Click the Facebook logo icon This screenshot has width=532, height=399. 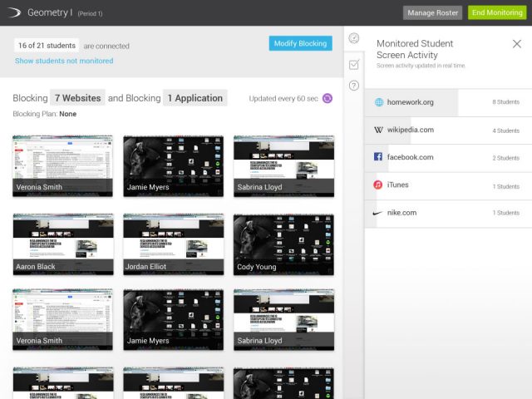(x=378, y=157)
